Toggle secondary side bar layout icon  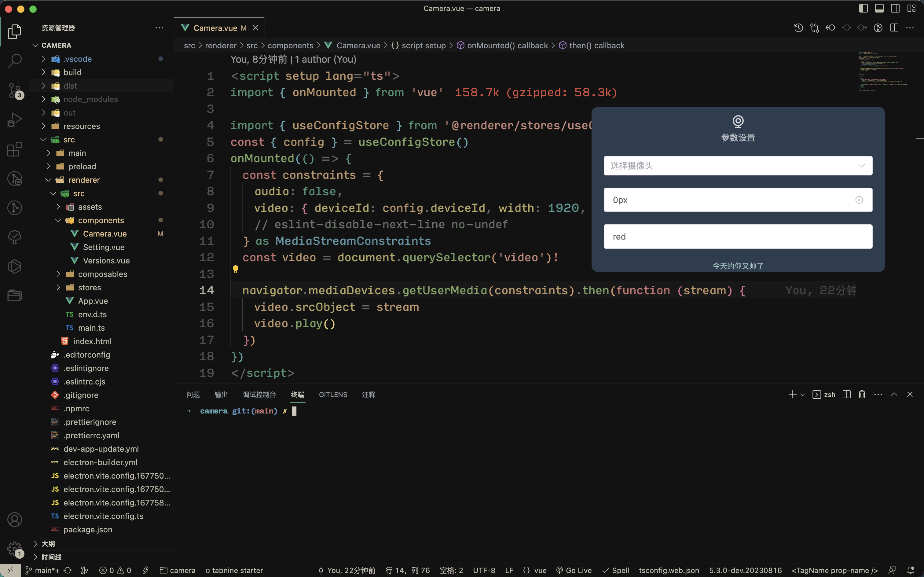tap(895, 8)
